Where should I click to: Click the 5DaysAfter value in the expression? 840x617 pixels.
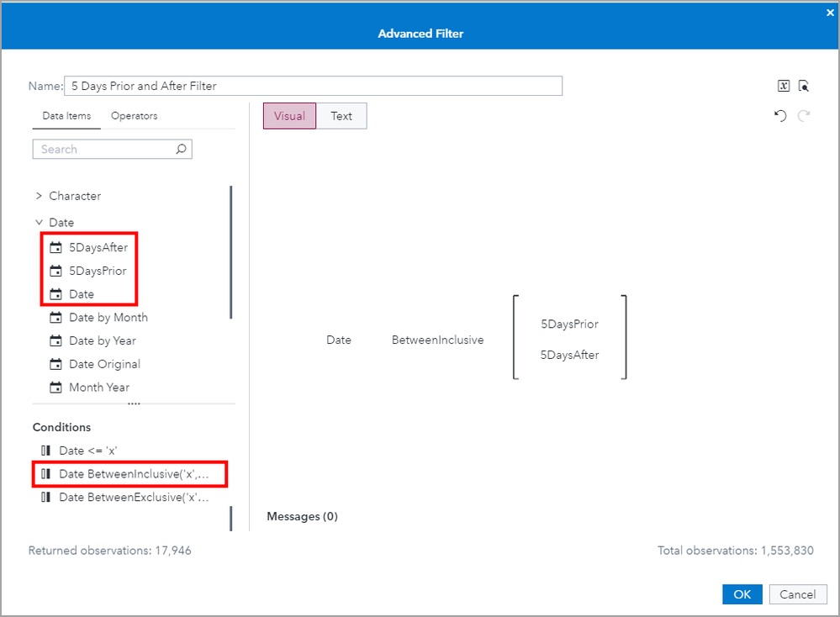569,355
